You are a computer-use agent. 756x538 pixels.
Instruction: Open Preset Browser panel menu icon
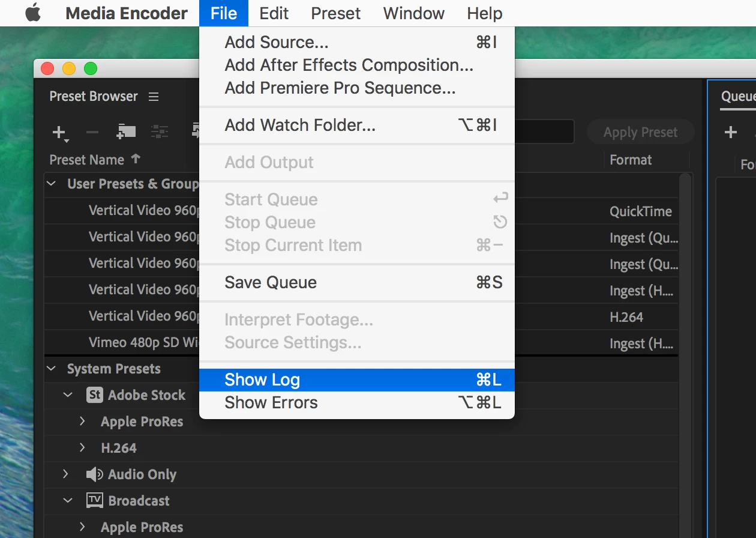(x=154, y=97)
